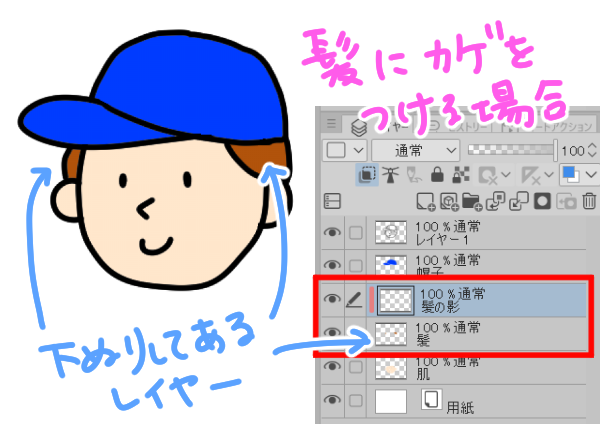600x424 pixels.
Task: Click the Set Showing Area of Ruler icon
Action: [532, 176]
